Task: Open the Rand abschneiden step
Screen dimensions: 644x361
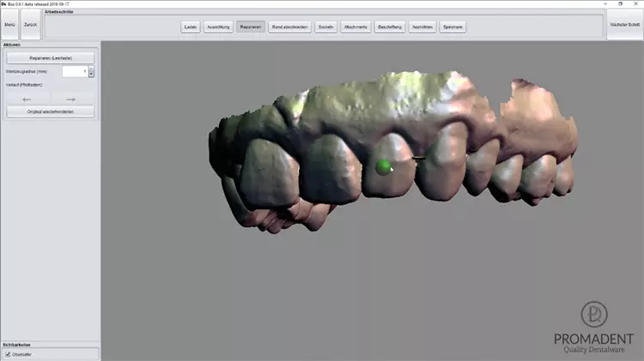Action: [x=289, y=27]
